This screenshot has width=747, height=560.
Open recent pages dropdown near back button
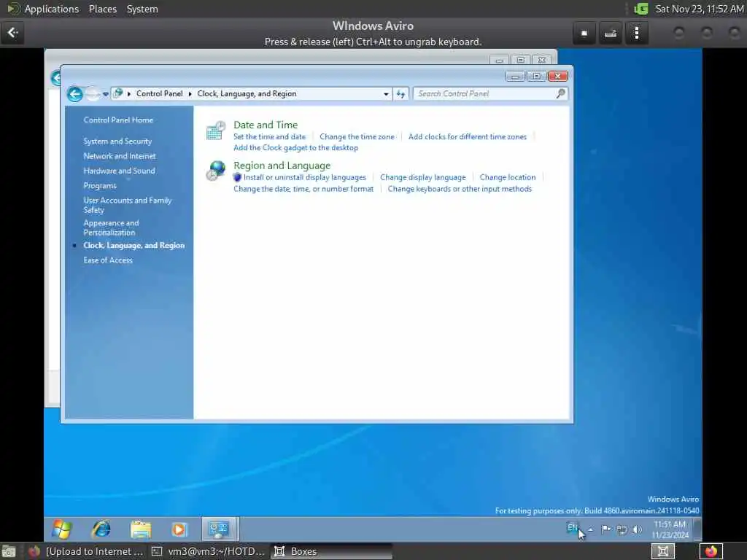(106, 94)
